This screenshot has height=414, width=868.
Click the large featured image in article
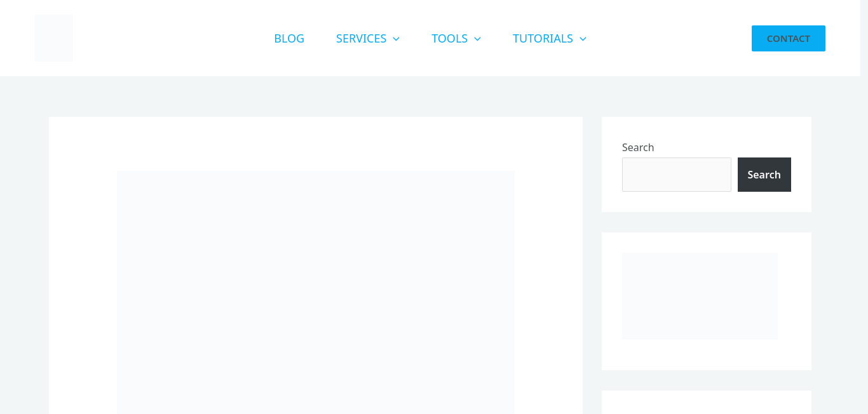pos(316,292)
